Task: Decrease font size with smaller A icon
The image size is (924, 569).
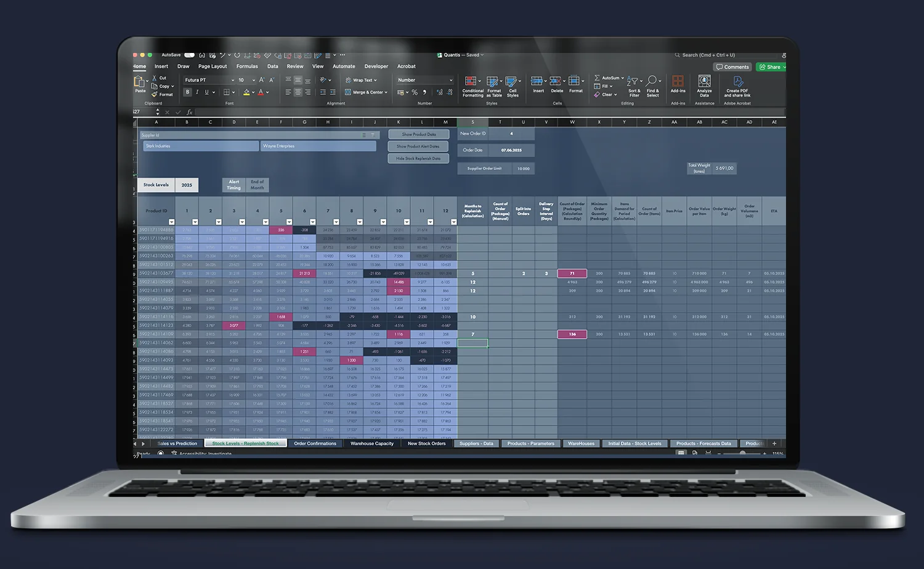Action: (x=272, y=80)
